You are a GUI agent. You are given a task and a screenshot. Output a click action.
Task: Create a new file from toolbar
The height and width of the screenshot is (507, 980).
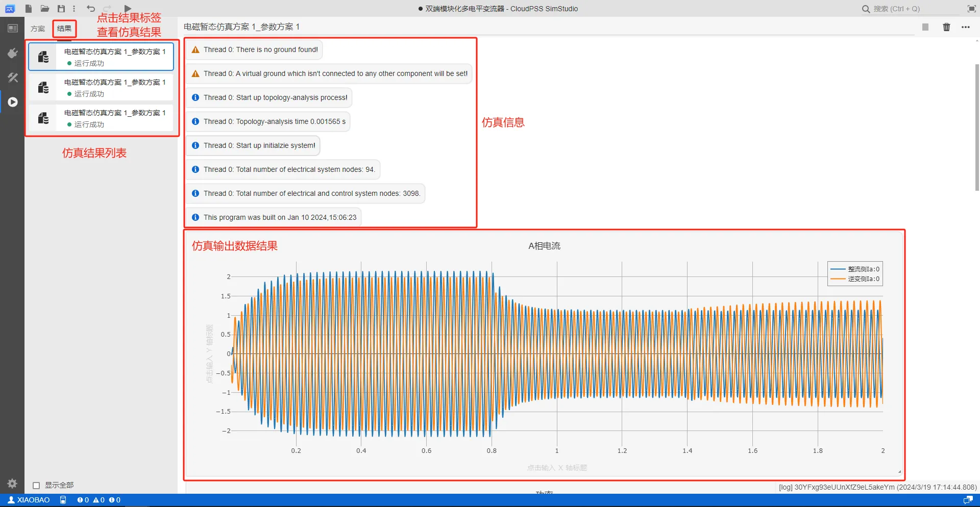click(29, 9)
